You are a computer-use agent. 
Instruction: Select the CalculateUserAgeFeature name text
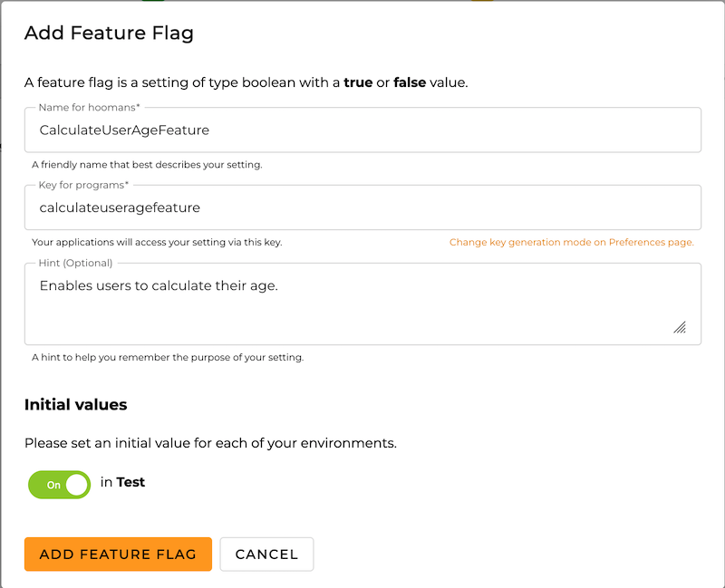coord(125,130)
